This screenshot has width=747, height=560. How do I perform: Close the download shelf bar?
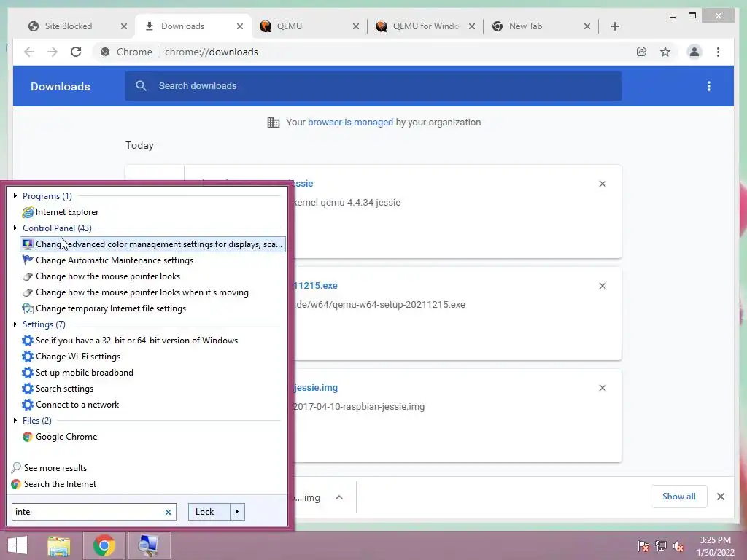[x=720, y=497]
